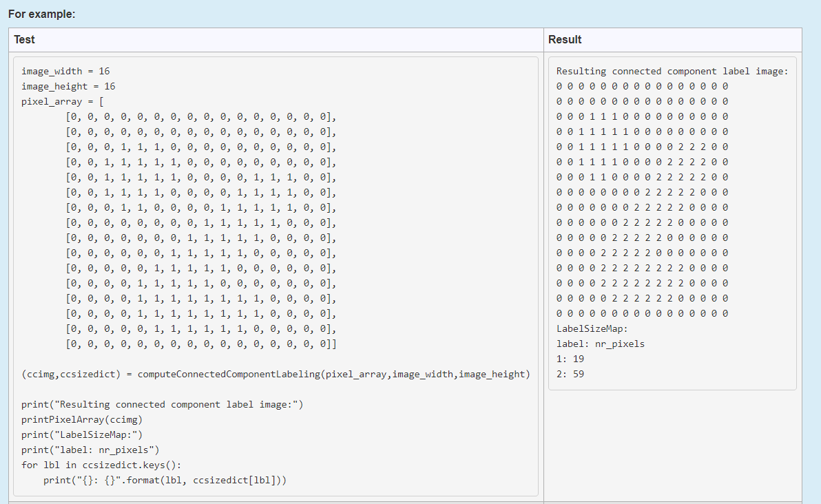Select the LabelSizeMap: output line

(x=587, y=328)
